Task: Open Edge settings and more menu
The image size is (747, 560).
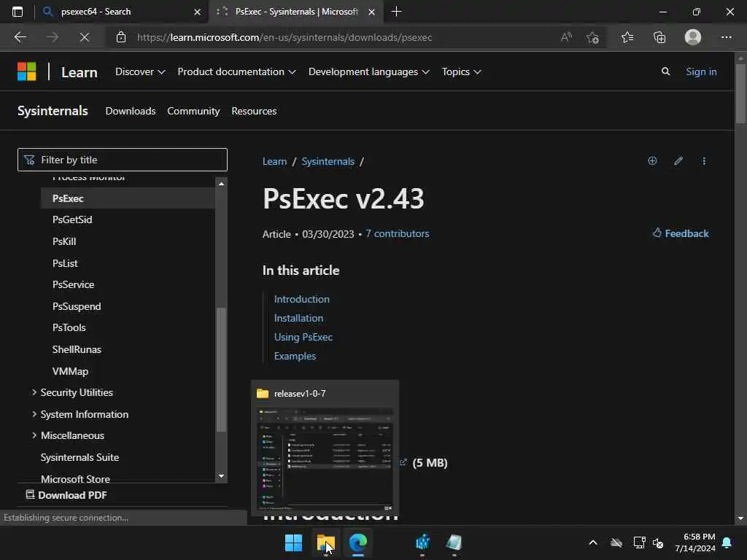Action: pyautogui.click(x=726, y=37)
